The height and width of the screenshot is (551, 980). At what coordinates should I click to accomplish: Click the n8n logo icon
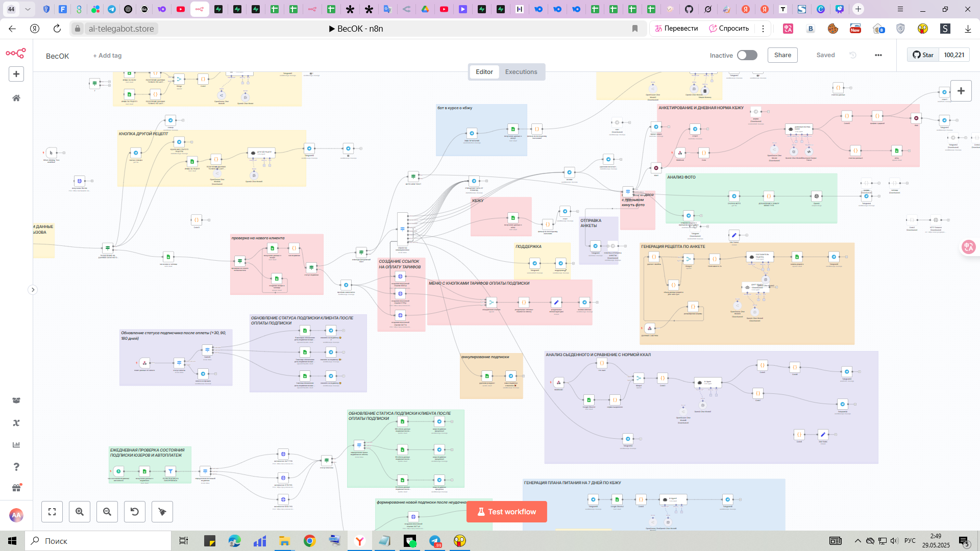tap(16, 53)
